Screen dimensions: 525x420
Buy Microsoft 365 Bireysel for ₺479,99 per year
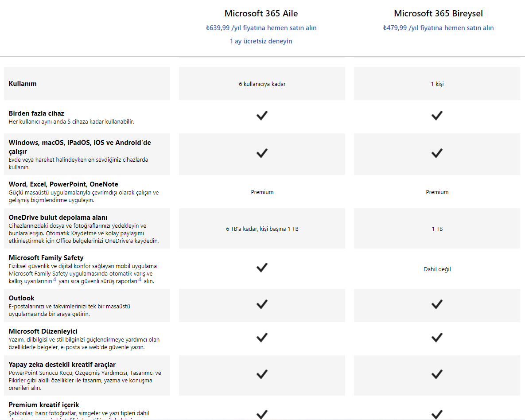point(438,28)
